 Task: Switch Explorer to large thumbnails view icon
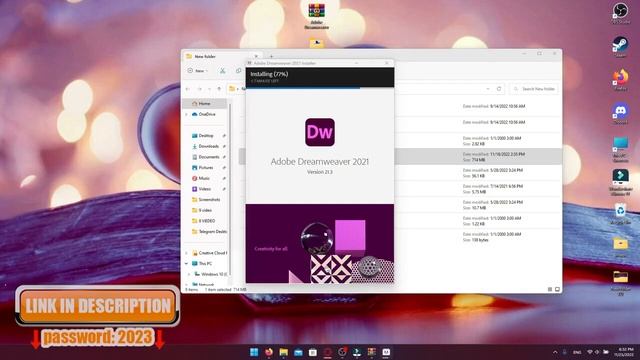tap(557, 289)
